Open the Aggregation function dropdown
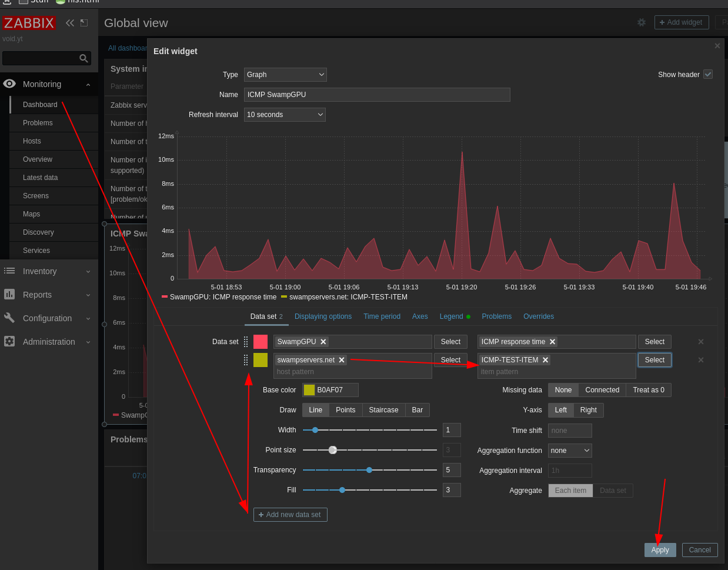 click(x=570, y=451)
